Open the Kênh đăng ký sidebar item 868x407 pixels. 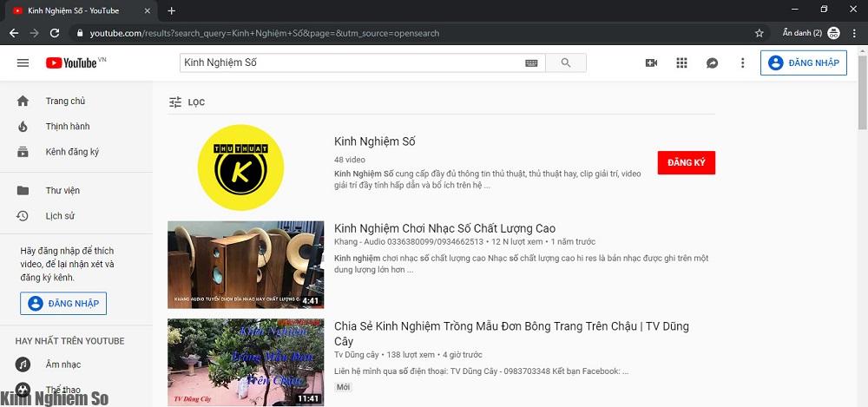coord(76,152)
